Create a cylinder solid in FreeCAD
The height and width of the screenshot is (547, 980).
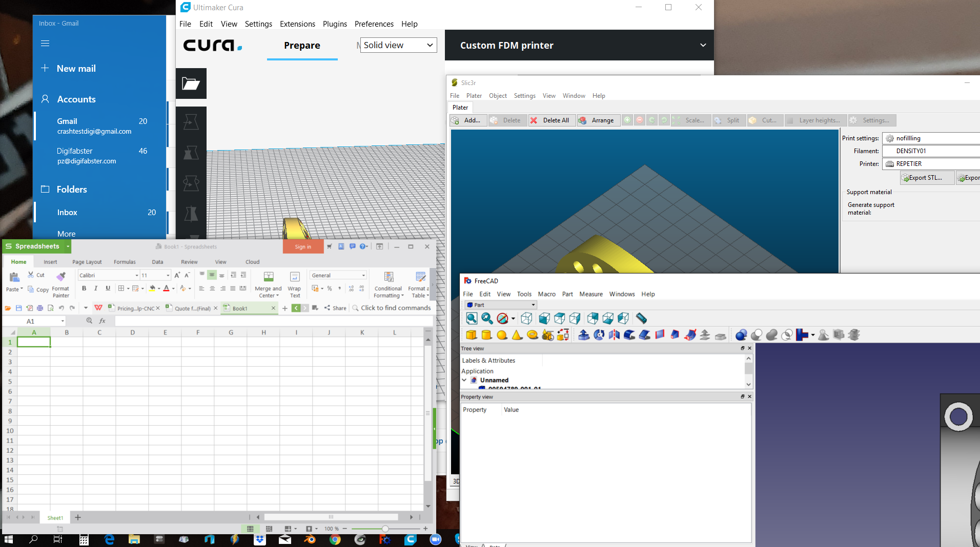click(x=486, y=335)
